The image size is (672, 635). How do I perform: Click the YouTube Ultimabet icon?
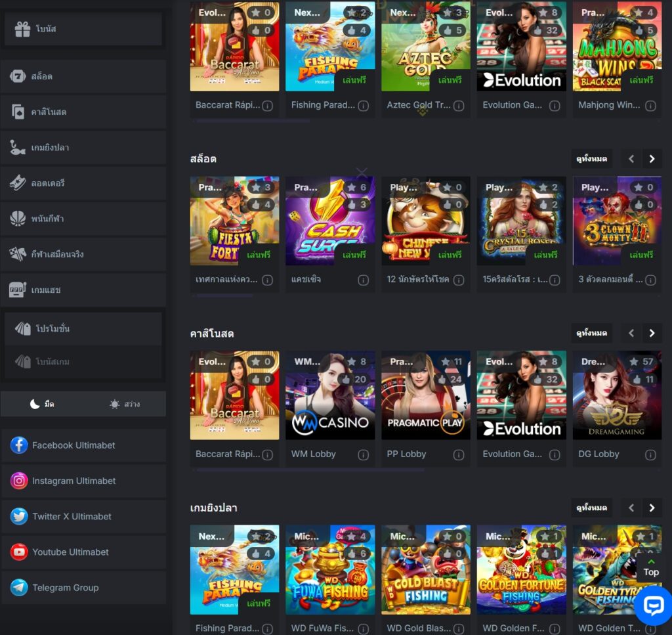(19, 552)
